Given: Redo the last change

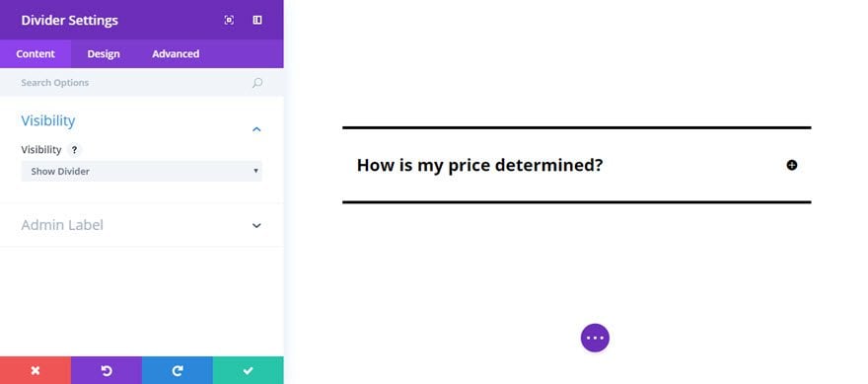Looking at the screenshot, I should tap(178, 370).
